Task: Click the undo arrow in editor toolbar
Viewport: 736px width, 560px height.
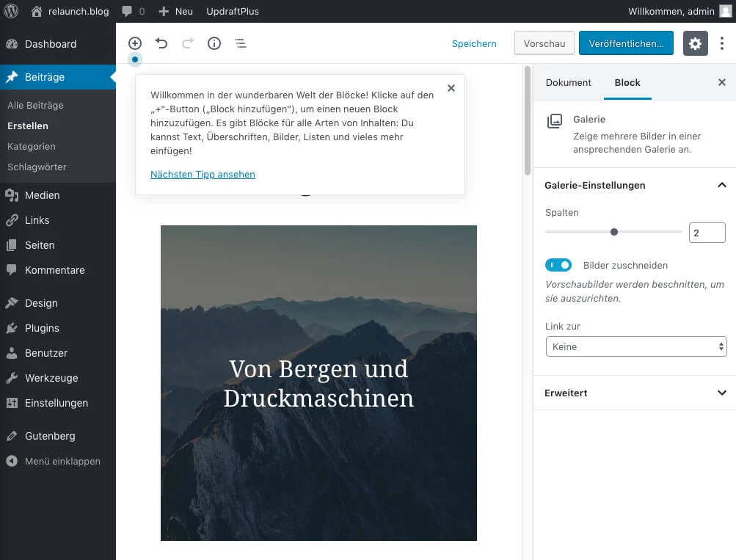Action: pos(161,43)
